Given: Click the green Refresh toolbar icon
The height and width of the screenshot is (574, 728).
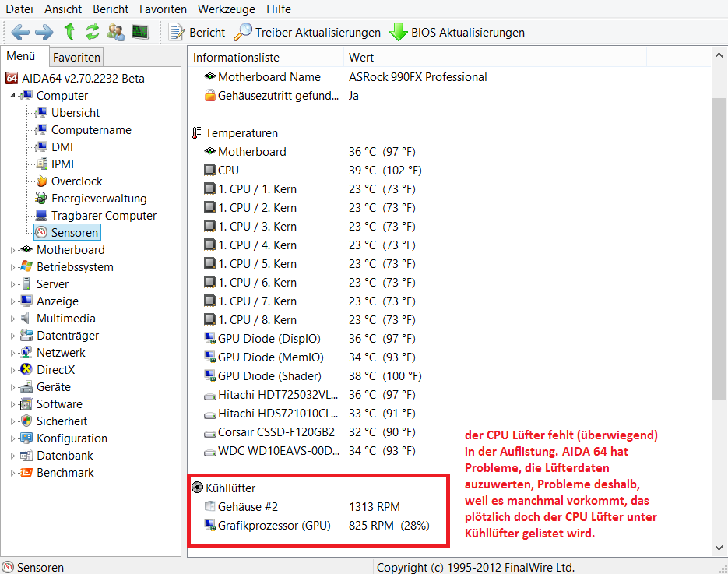Looking at the screenshot, I should tap(93, 32).
